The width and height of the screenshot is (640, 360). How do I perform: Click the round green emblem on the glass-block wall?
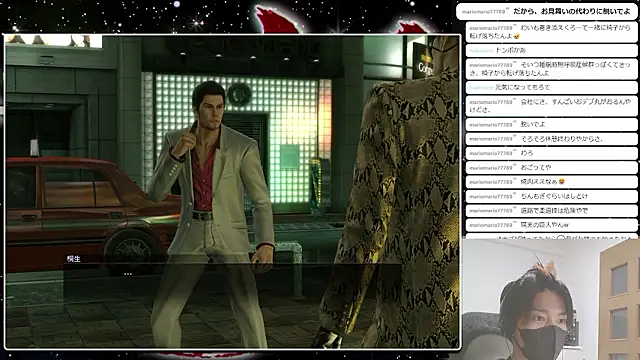tap(239, 94)
